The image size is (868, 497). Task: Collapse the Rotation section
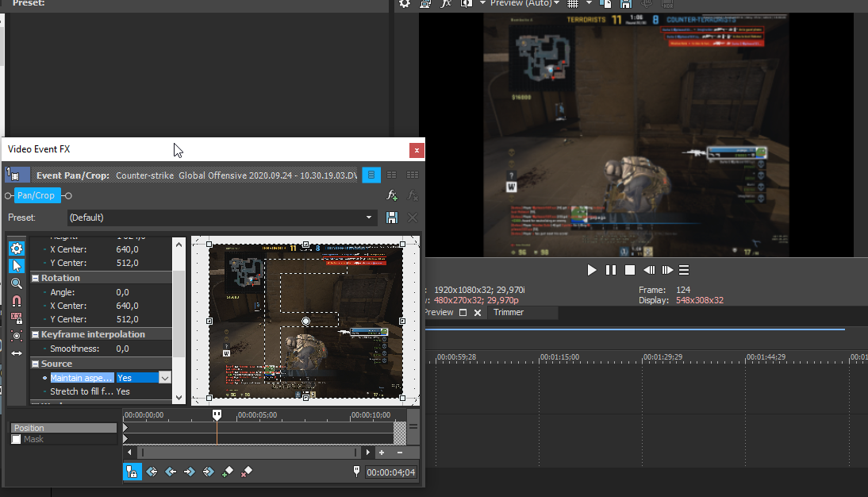36,278
